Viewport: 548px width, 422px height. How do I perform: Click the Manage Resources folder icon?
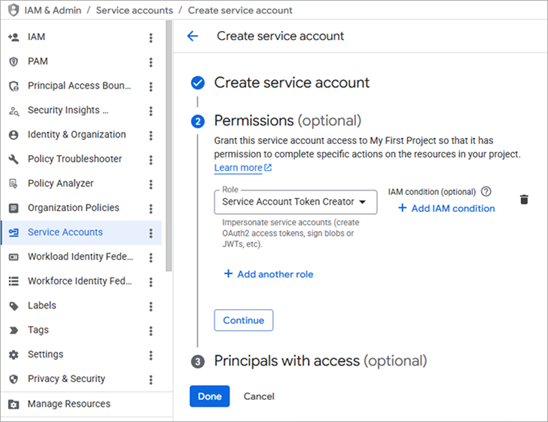click(14, 404)
